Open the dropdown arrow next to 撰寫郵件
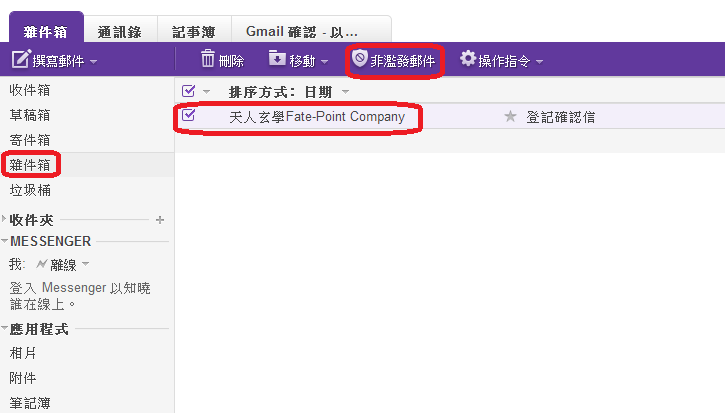This screenshot has width=725, height=413. [93, 62]
